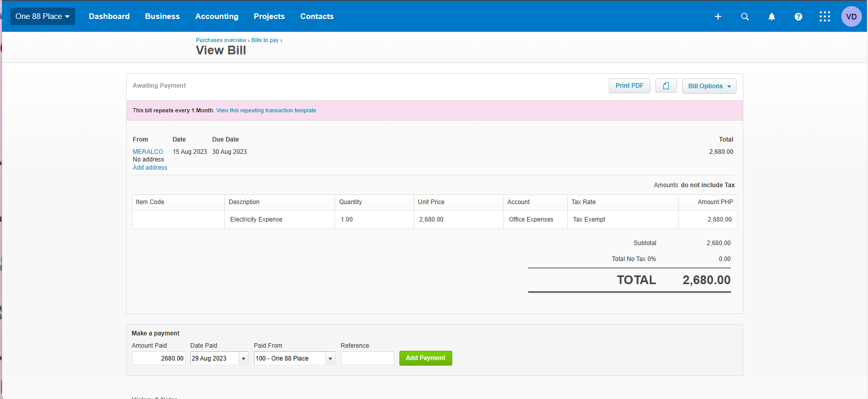Click the View Bill page heading
Screen dimensions: 868x399
[221, 50]
